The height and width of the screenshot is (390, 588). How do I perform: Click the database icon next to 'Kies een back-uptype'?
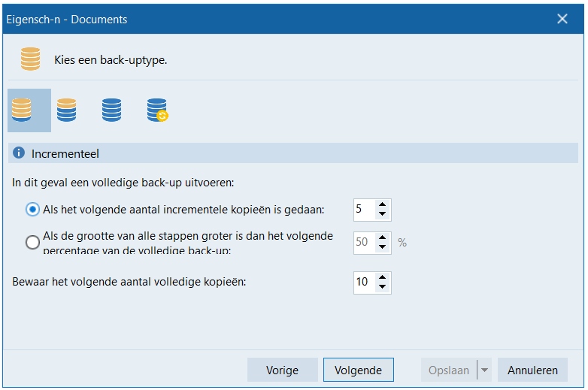[x=31, y=59]
